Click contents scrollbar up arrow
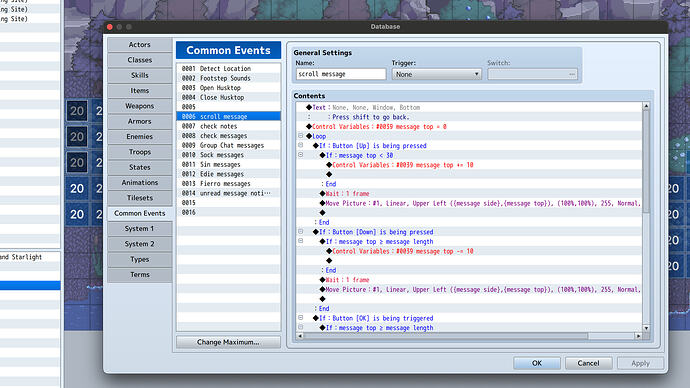This screenshot has width=690, height=388. point(646,106)
